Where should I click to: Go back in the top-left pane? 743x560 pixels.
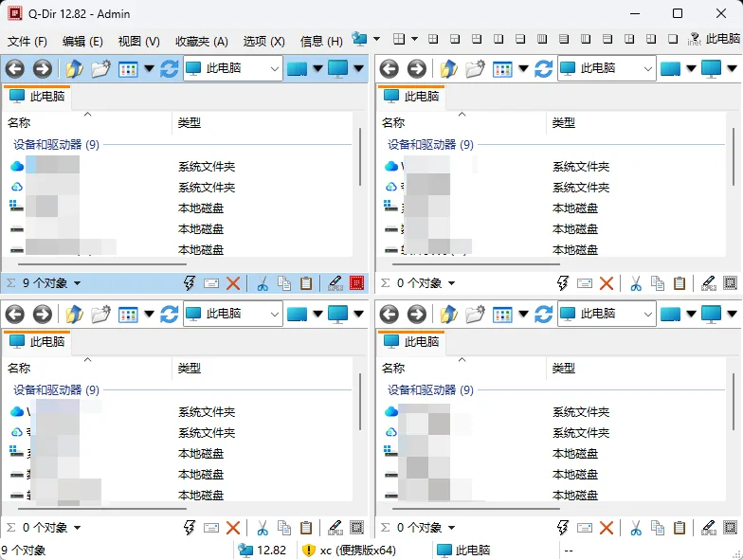[x=15, y=68]
